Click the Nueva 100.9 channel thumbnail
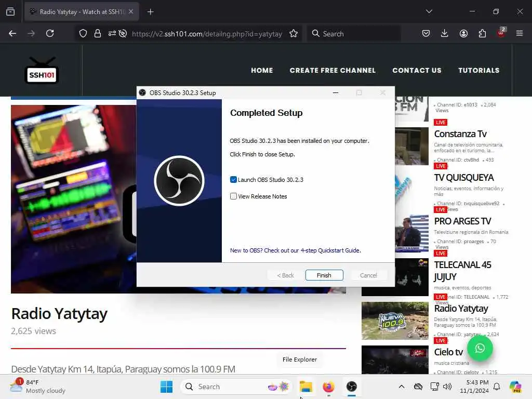This screenshot has height=399, width=532. [x=395, y=321]
